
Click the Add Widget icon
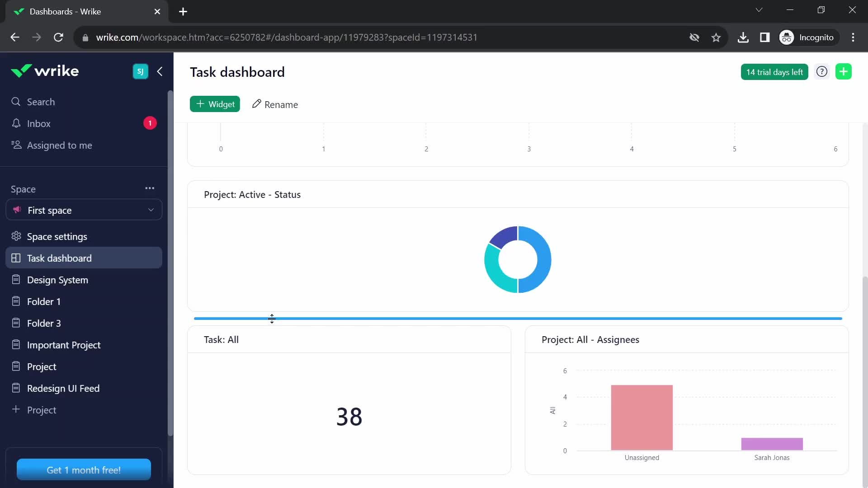tap(215, 103)
